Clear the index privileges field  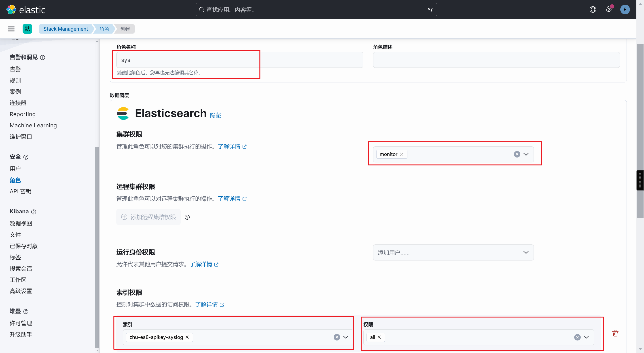[577, 337]
